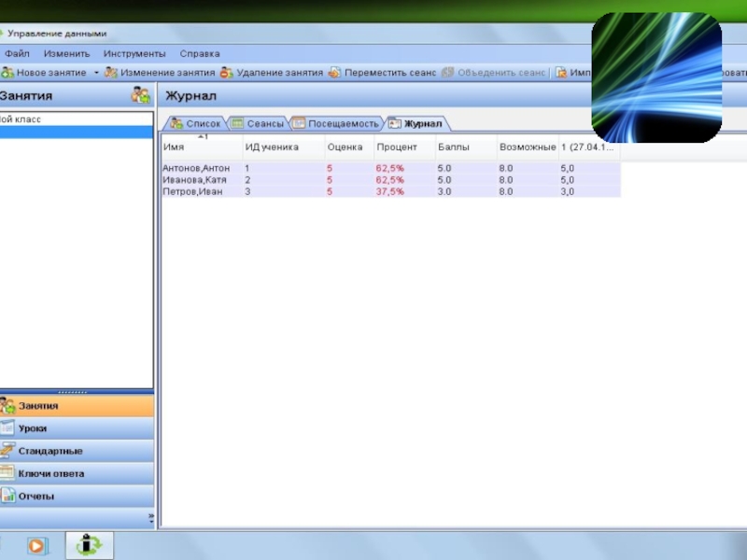Open the dropdown arrow beside Новое занятие
The height and width of the screenshot is (560, 747).
pyautogui.click(x=96, y=73)
